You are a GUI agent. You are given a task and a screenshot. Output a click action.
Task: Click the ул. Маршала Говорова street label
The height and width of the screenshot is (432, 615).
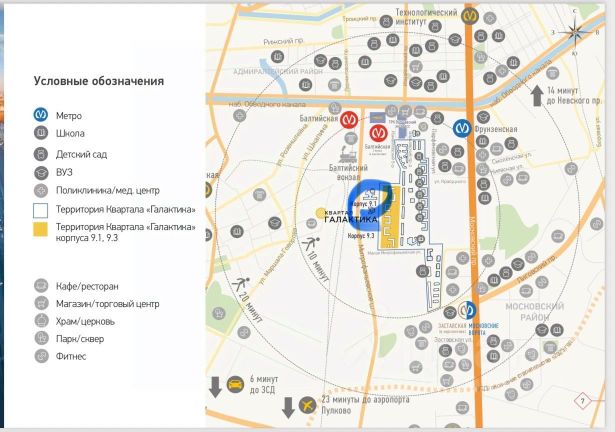point(278,258)
